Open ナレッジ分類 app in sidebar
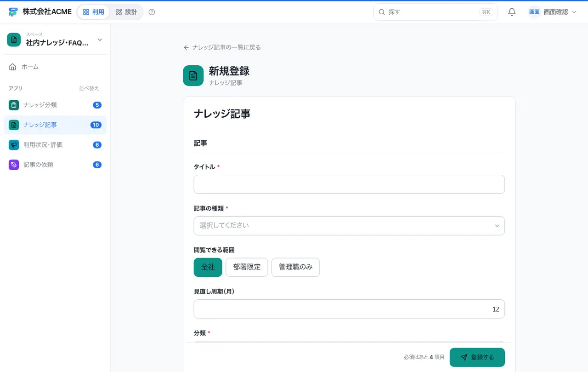Image resolution: width=588 pixels, height=372 pixels. (x=55, y=105)
